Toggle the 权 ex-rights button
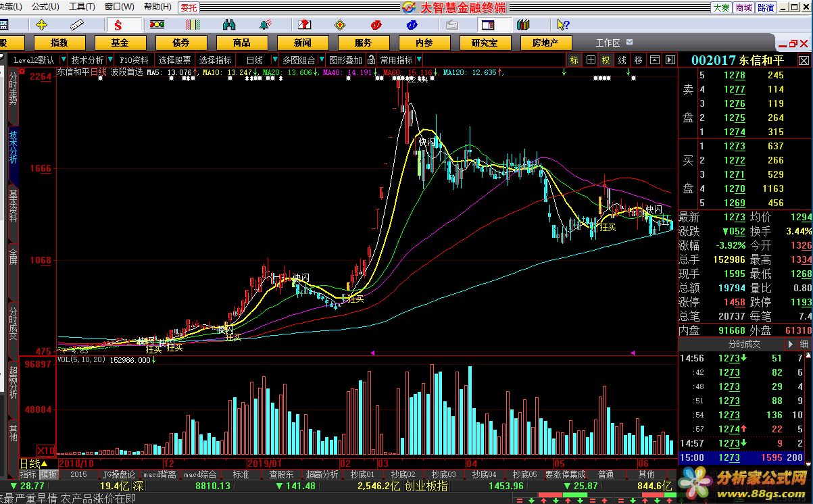This screenshot has height=504, width=813. tap(606, 60)
